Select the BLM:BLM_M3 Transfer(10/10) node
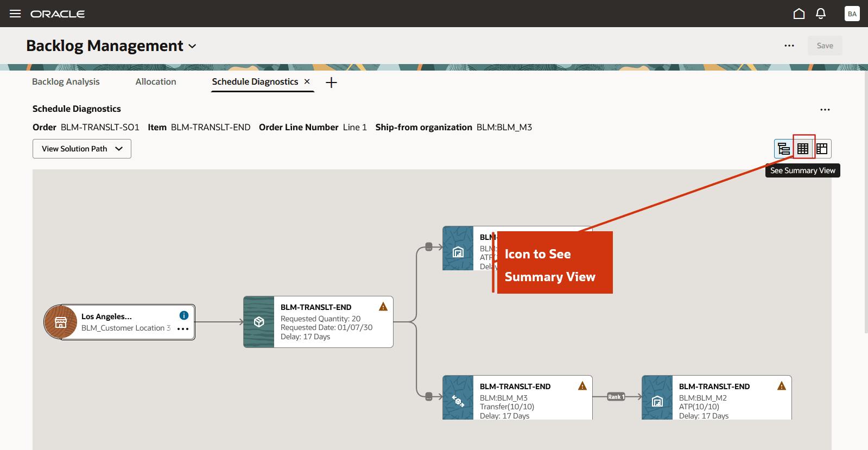The height and width of the screenshot is (450, 868). pyautogui.click(x=517, y=397)
